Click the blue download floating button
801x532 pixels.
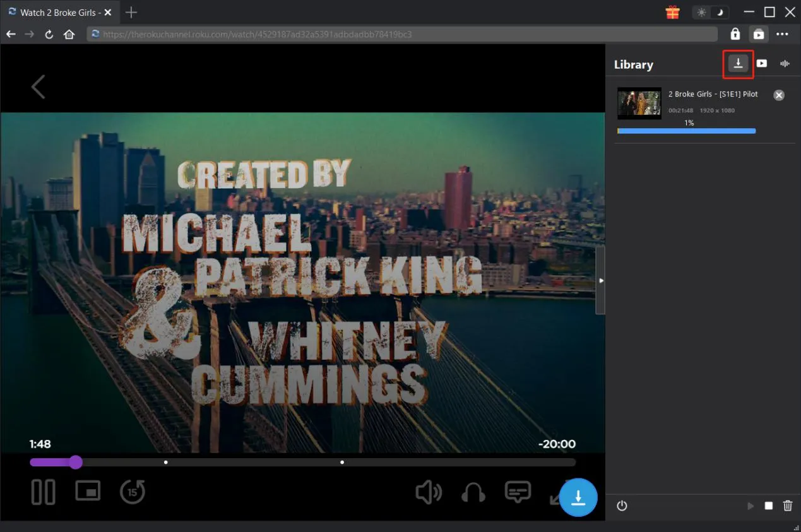(578, 497)
